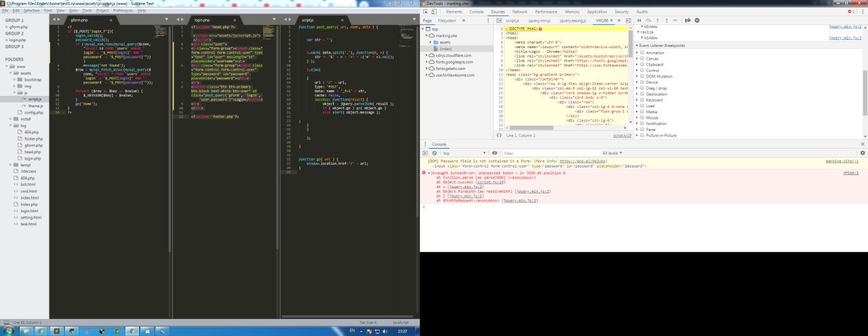Open the VM166:1 link beside the error
The height and width of the screenshot is (336, 868).
(852, 173)
